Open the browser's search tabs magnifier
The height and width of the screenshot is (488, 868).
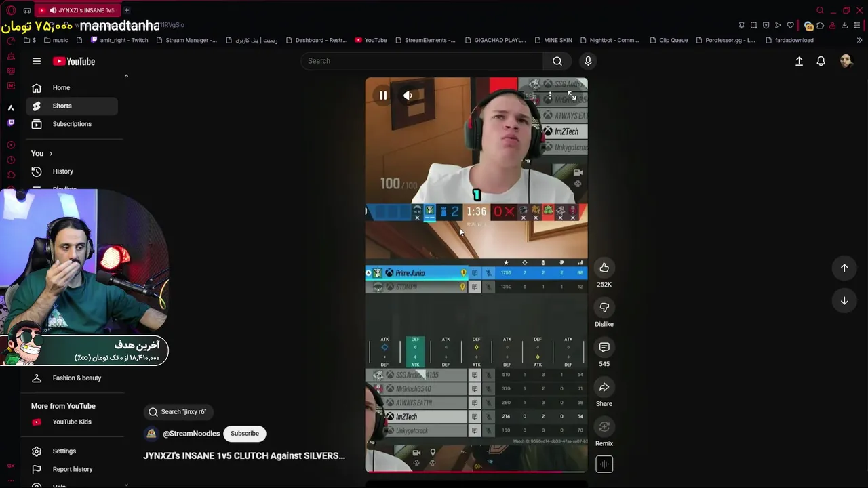pos(820,10)
